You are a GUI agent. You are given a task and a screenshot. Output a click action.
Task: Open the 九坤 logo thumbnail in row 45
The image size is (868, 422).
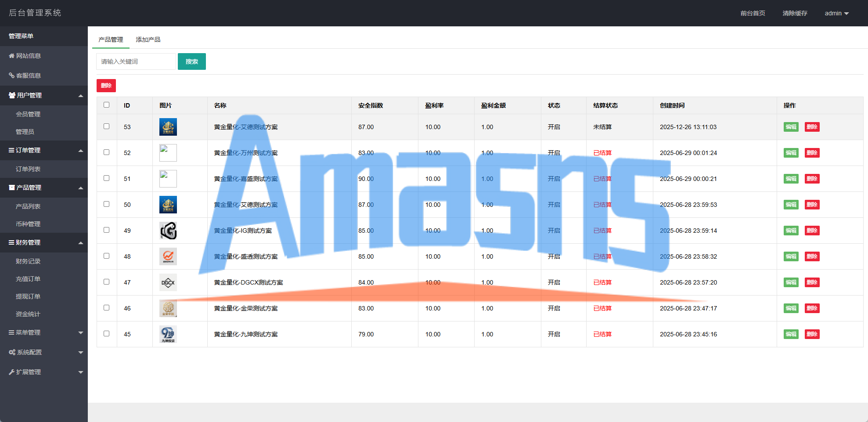point(168,334)
